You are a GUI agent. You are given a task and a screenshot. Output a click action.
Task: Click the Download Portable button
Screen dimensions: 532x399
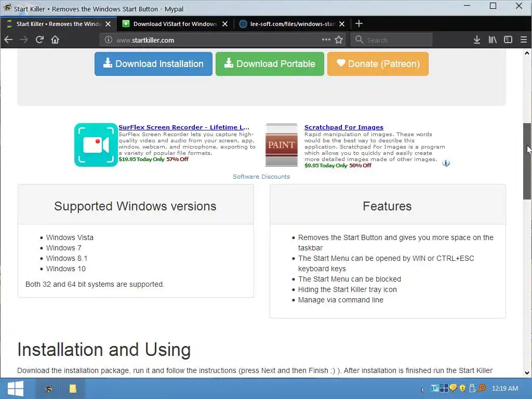pos(270,64)
